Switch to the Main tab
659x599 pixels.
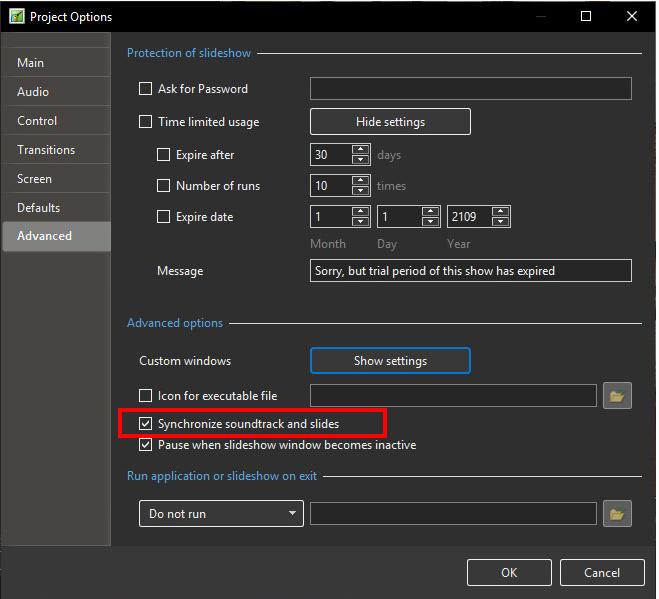[58, 63]
